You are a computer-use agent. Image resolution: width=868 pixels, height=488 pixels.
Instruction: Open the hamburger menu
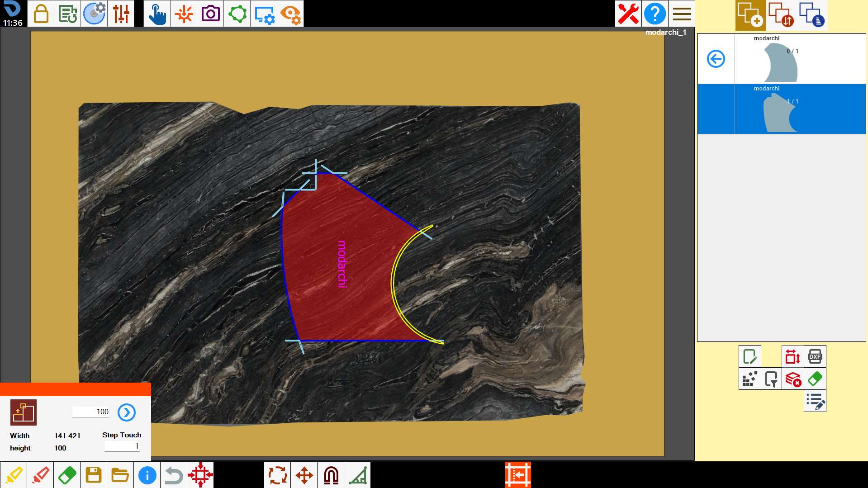point(682,14)
